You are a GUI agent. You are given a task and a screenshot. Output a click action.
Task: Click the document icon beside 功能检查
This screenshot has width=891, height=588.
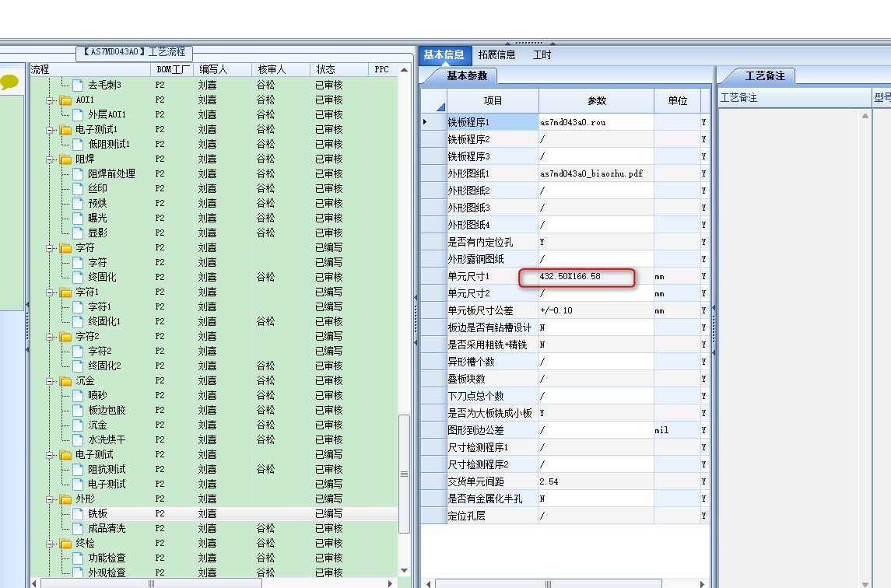(78, 558)
